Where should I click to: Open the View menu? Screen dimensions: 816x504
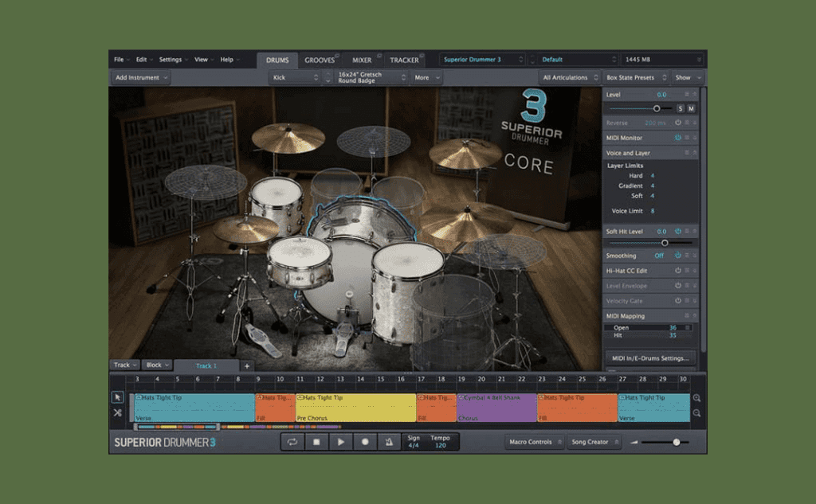tap(204, 59)
